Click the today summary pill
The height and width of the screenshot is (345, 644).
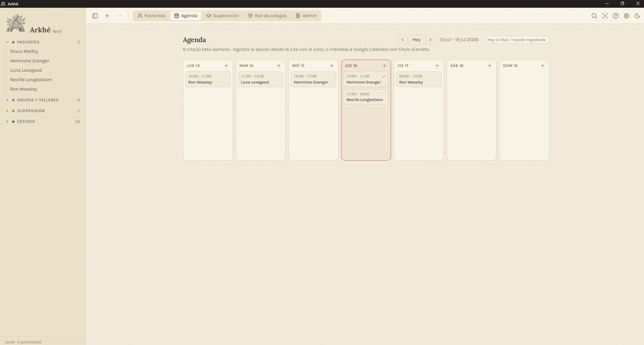tap(516, 40)
